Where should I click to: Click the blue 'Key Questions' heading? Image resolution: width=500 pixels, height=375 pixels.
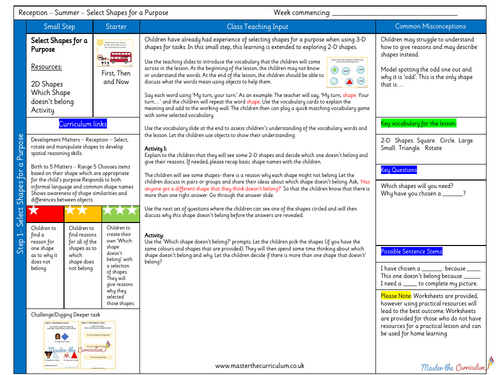click(x=399, y=170)
